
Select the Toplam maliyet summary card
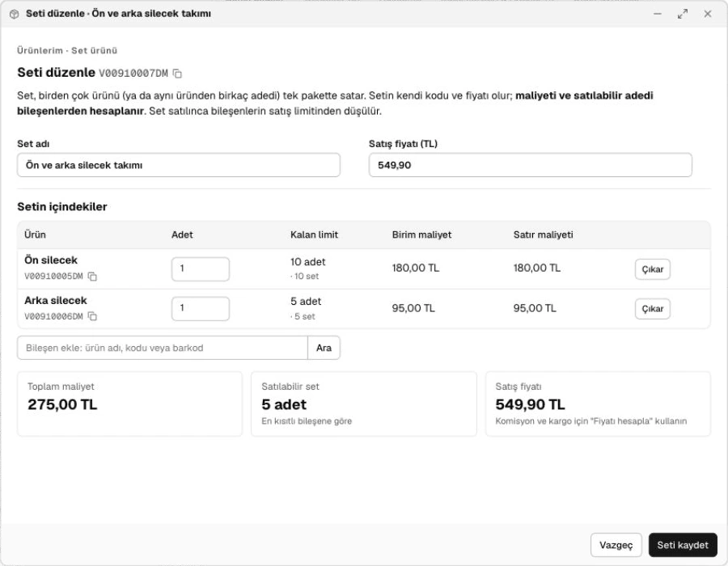tap(129, 403)
